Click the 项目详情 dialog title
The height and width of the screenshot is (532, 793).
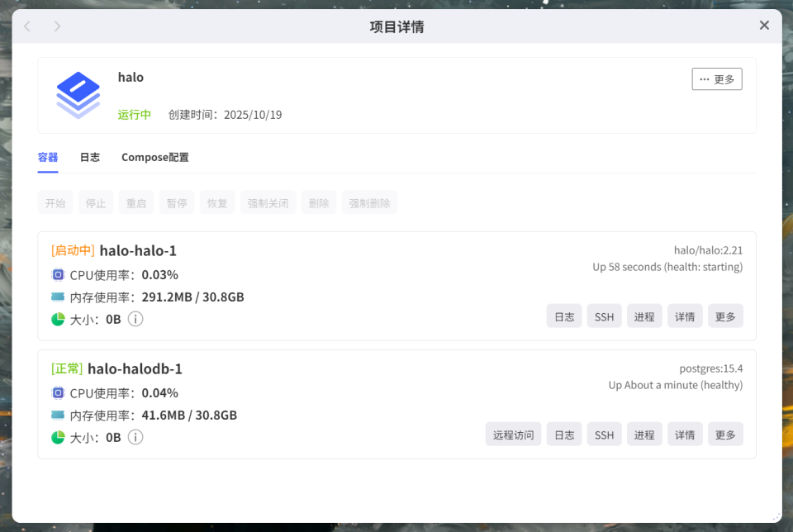pyautogui.click(x=397, y=26)
